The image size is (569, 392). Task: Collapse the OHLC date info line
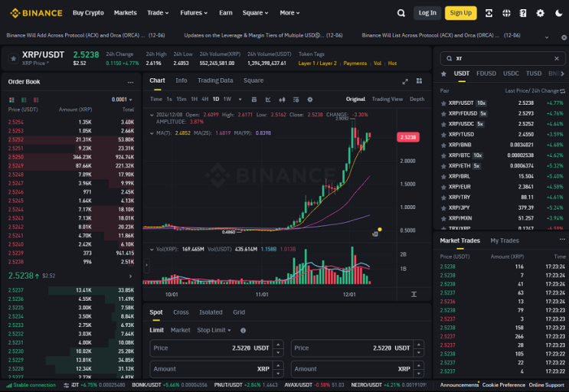click(152, 115)
